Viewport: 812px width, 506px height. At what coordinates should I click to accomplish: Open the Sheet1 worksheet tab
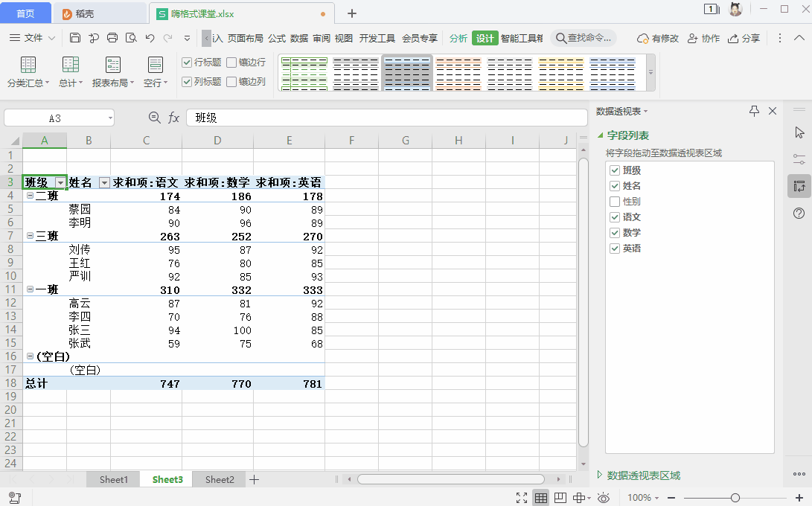coord(113,479)
